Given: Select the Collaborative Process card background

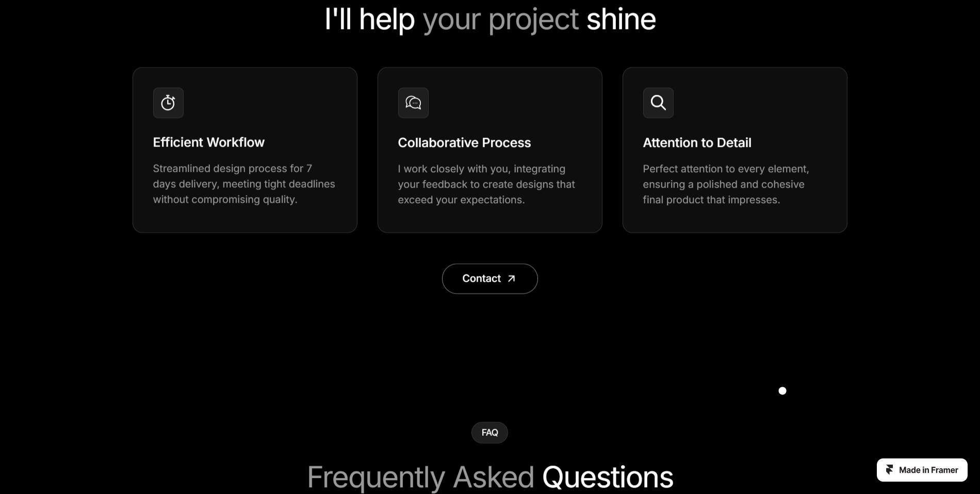Looking at the screenshot, I should pos(490,150).
